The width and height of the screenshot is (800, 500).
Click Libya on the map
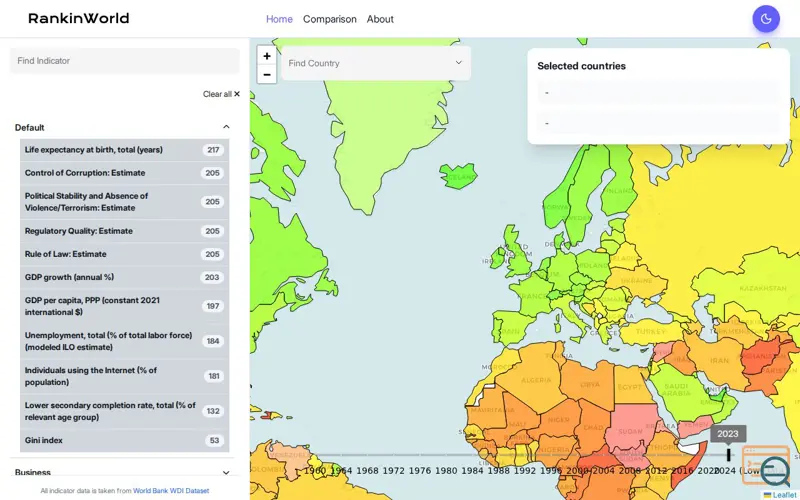pyautogui.click(x=589, y=383)
